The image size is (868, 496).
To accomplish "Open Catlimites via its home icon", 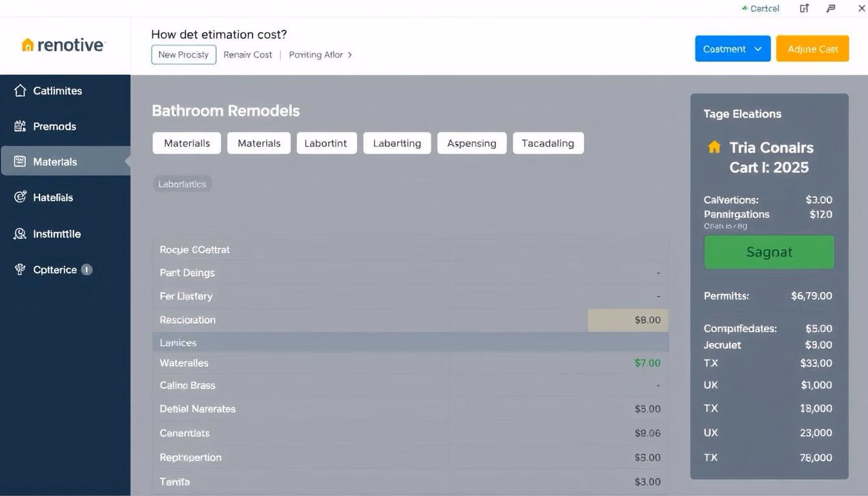I will tap(20, 90).
